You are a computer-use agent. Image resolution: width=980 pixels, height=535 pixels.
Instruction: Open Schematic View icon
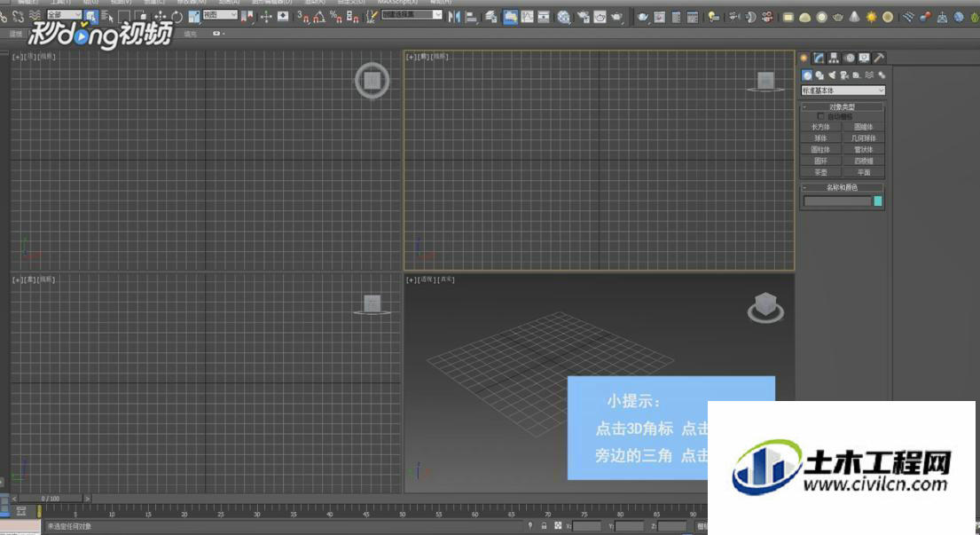tap(544, 17)
